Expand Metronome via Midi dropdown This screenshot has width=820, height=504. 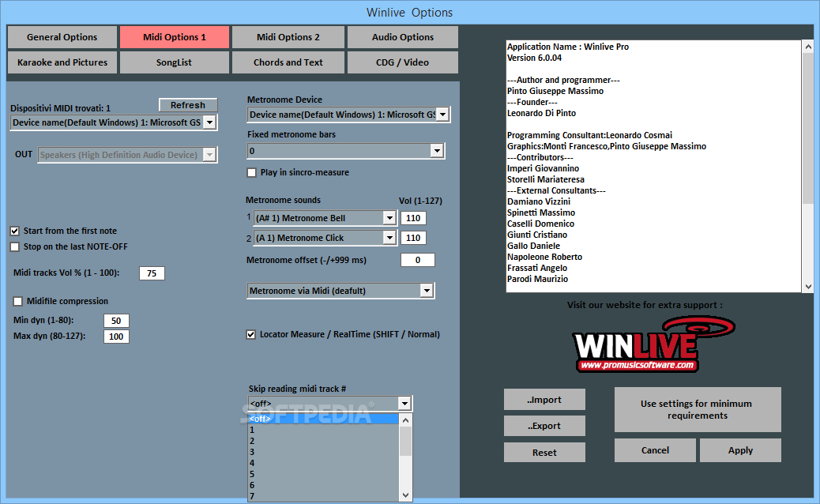(x=427, y=291)
